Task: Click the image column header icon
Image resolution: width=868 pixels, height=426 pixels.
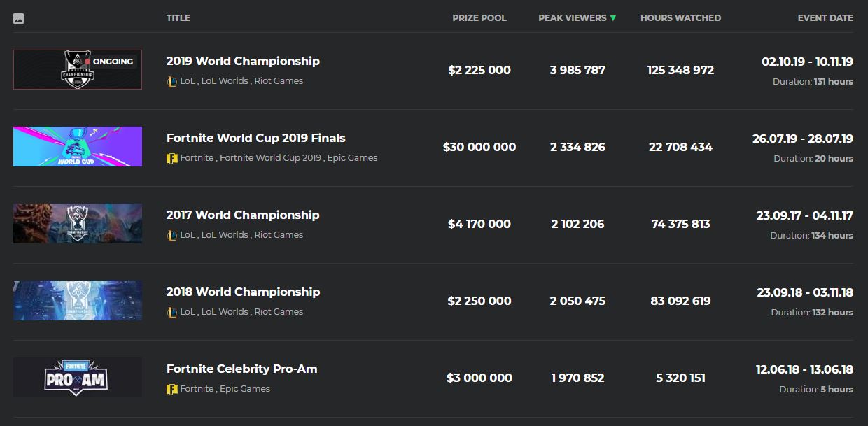Action: [x=18, y=18]
